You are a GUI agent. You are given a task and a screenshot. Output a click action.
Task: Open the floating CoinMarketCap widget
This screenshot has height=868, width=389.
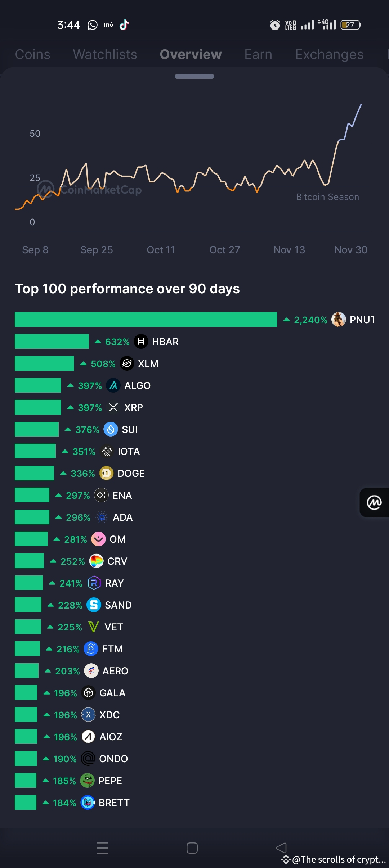(374, 502)
